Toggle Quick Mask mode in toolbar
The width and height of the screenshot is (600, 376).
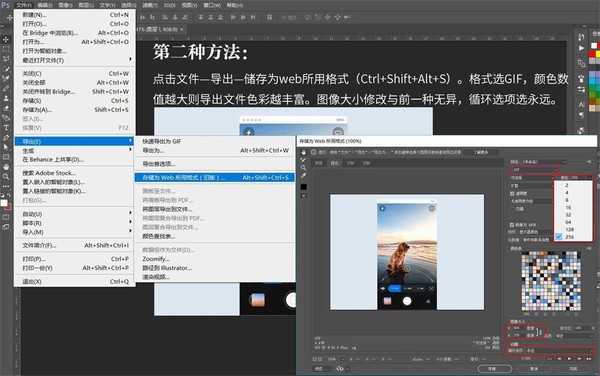(x=6, y=217)
